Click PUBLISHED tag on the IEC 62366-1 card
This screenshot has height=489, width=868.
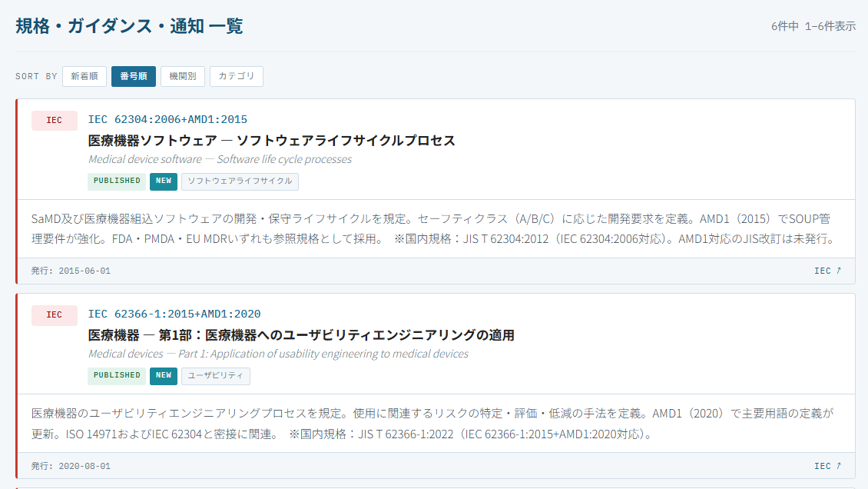coord(117,375)
